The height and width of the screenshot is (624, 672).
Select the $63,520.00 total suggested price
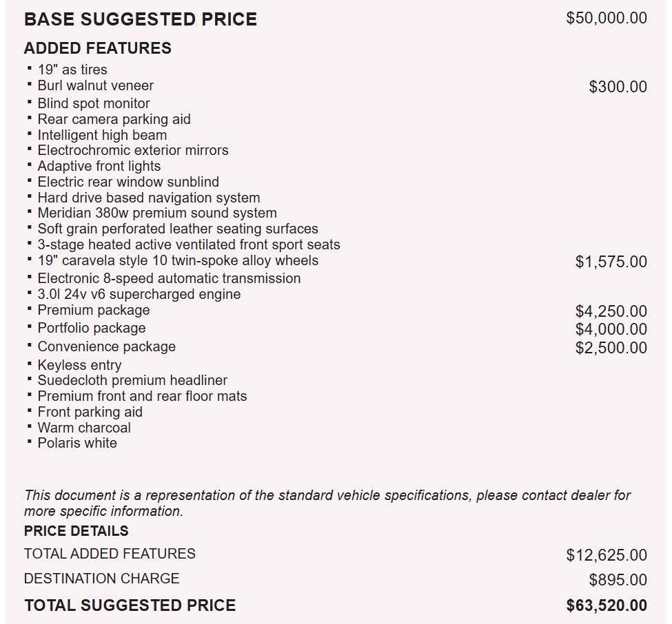607,606
